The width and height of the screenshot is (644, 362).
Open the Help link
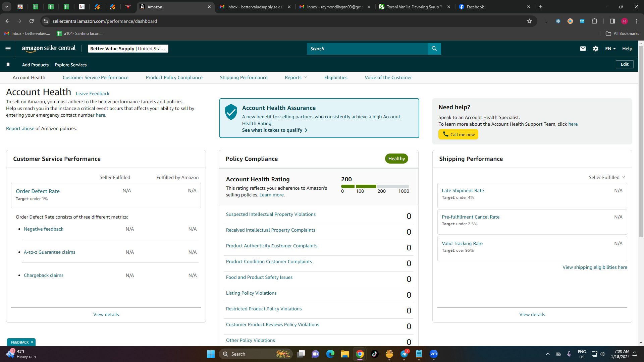tap(627, 49)
